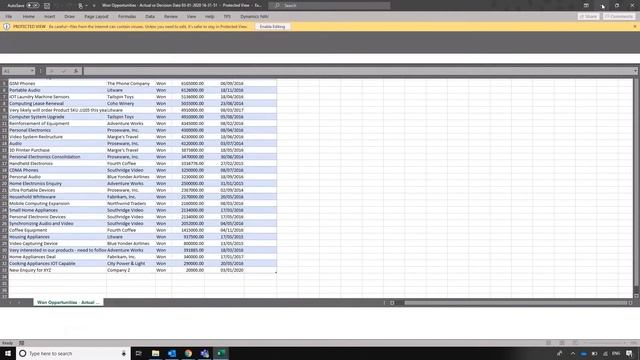This screenshot has width=640, height=360.
Task: Select cell 'Company Z'
Action: coord(131,270)
